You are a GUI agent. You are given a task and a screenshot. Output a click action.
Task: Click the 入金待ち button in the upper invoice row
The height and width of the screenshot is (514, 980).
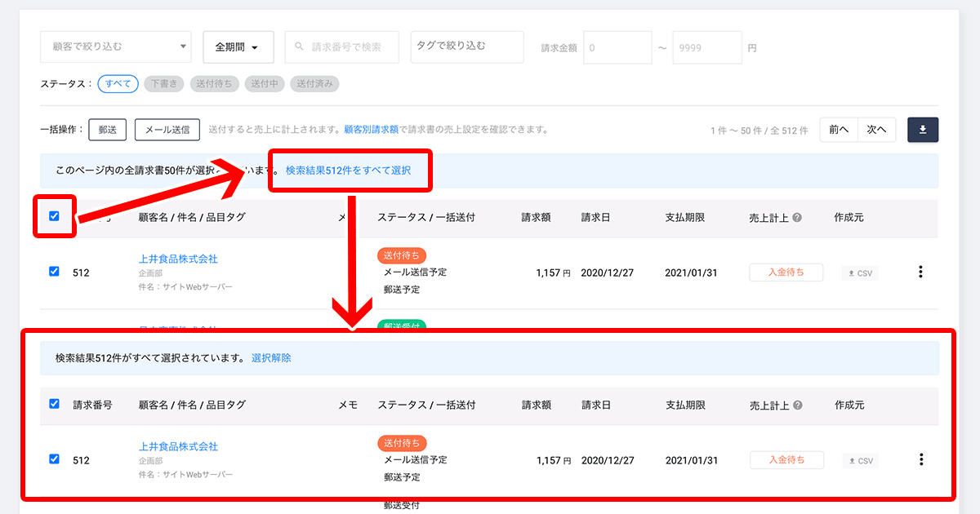click(786, 273)
